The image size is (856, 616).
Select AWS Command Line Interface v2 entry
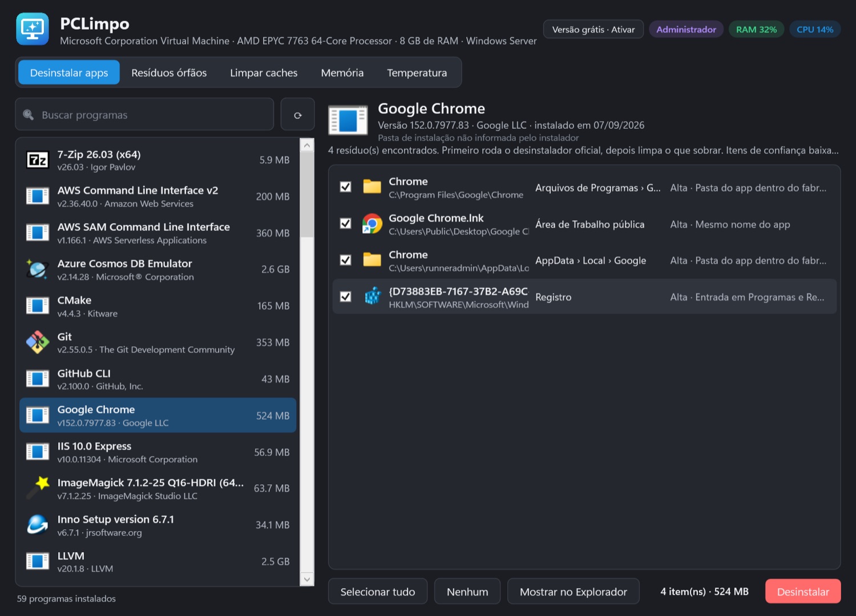coord(158,196)
